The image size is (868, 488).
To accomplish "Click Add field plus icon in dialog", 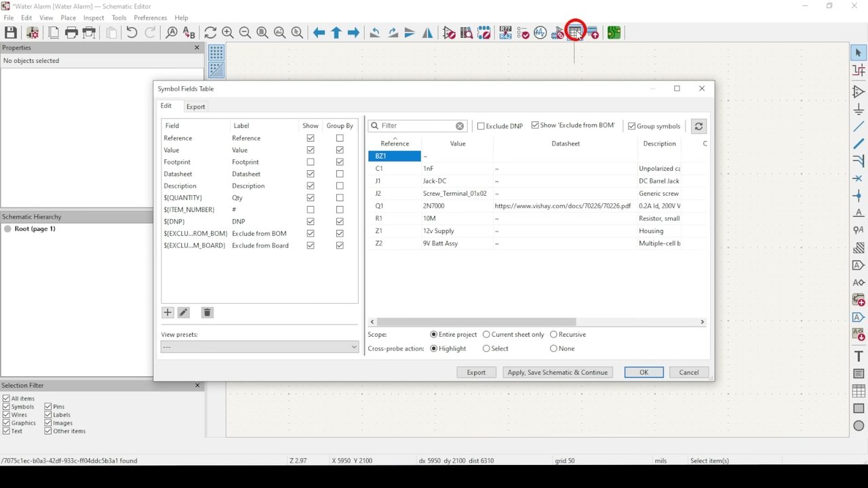I will pos(167,312).
